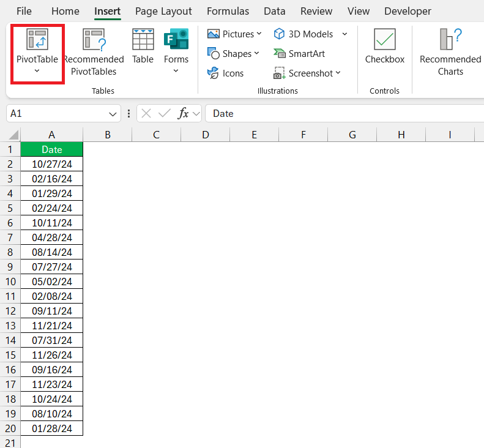This screenshot has height=448, width=484.
Task: Select cell with 10/11/24
Action: [x=52, y=223]
